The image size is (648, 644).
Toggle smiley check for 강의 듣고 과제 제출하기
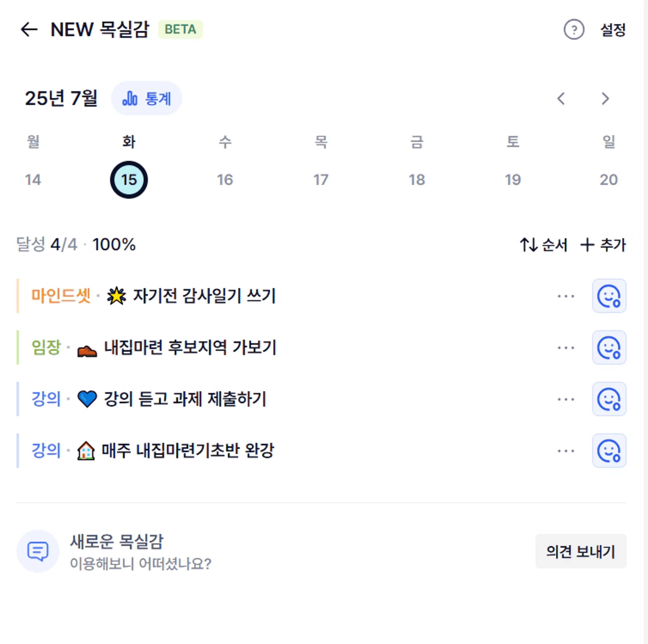coord(609,399)
